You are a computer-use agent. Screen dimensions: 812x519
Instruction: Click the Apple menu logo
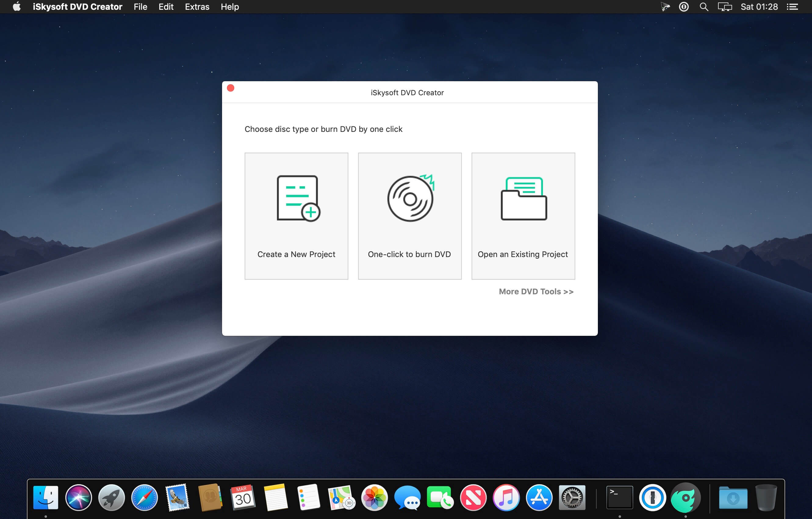coord(16,7)
